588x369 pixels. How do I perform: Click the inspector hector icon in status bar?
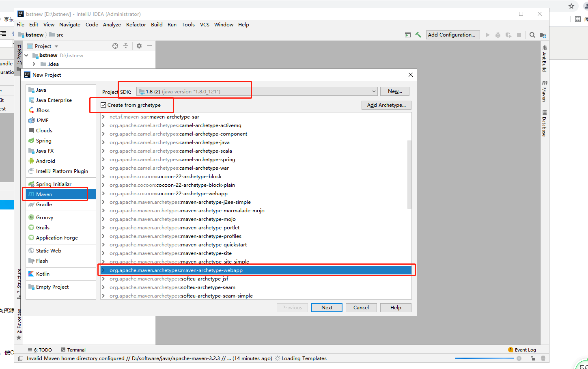click(543, 358)
